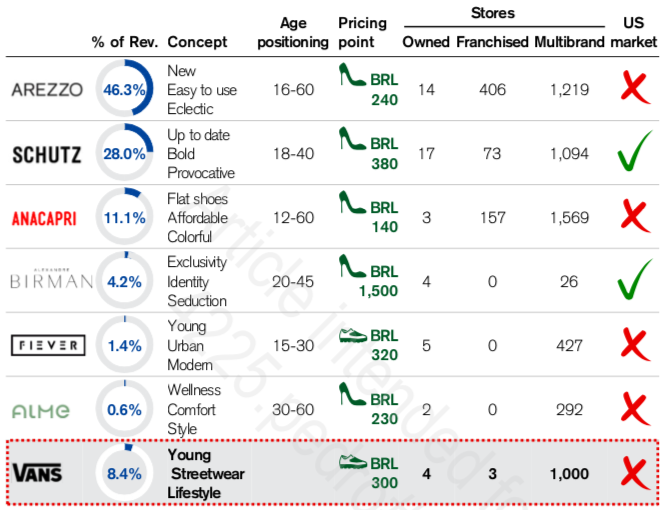Viewport: 666px width, 510px height.
Task: Click the 'Stores' group header
Action: tap(493, 13)
